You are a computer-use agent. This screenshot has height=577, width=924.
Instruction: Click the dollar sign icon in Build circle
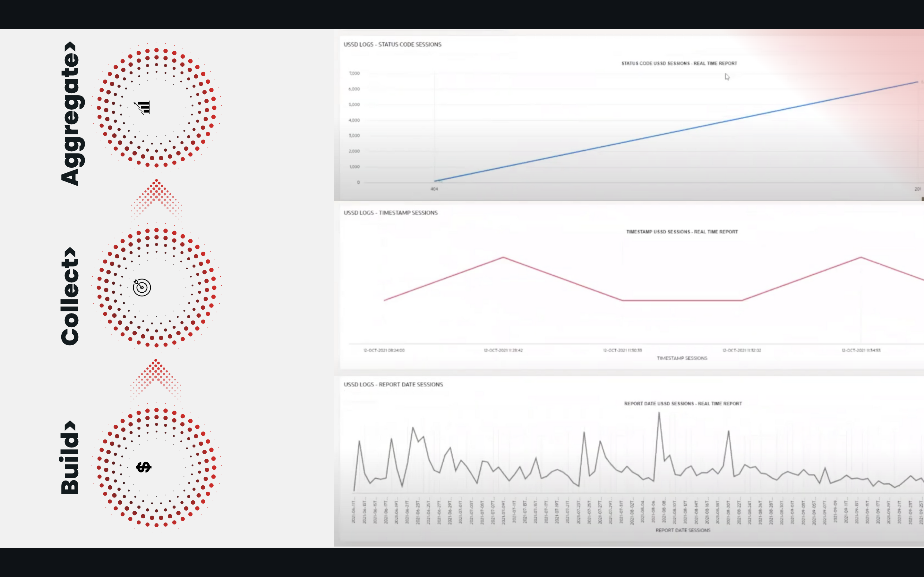pos(143,467)
